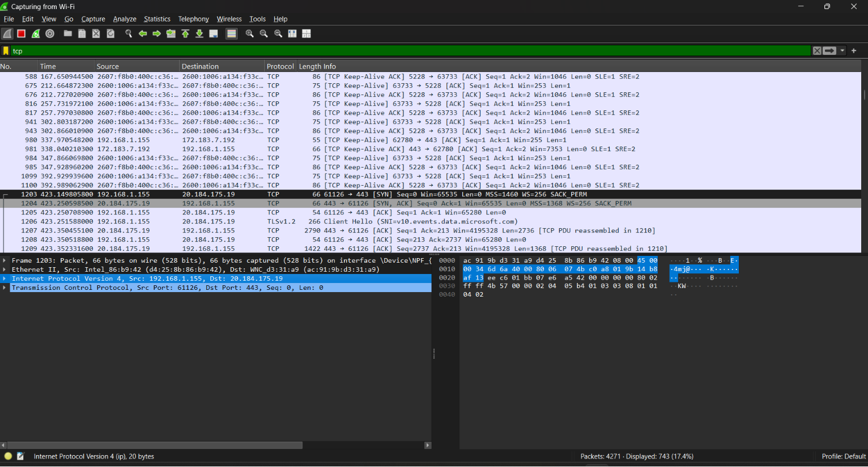The width and height of the screenshot is (868, 467).
Task: Expand Internet Protocol Version 4 row
Action: click(x=5, y=279)
